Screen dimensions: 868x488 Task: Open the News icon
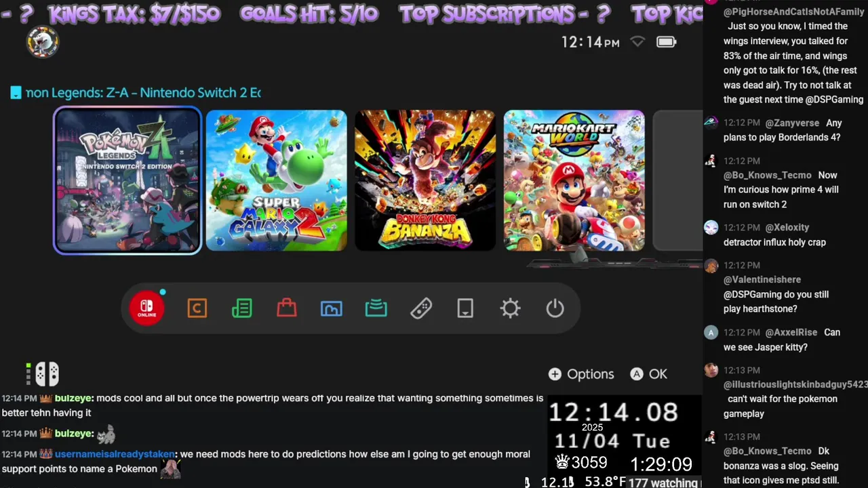[x=241, y=308]
